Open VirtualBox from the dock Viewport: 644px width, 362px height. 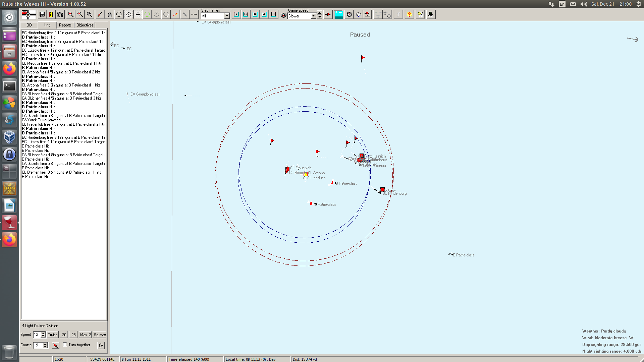pos(9,137)
